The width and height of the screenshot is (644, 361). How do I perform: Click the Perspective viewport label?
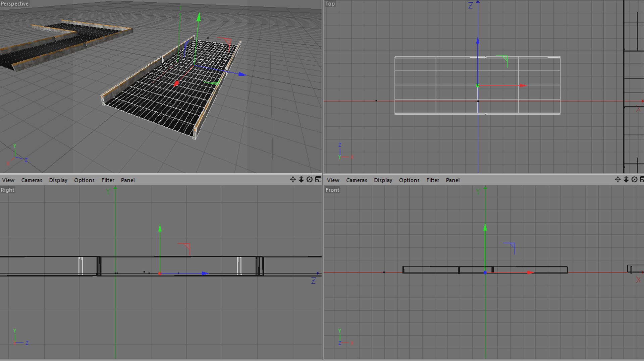(x=15, y=4)
